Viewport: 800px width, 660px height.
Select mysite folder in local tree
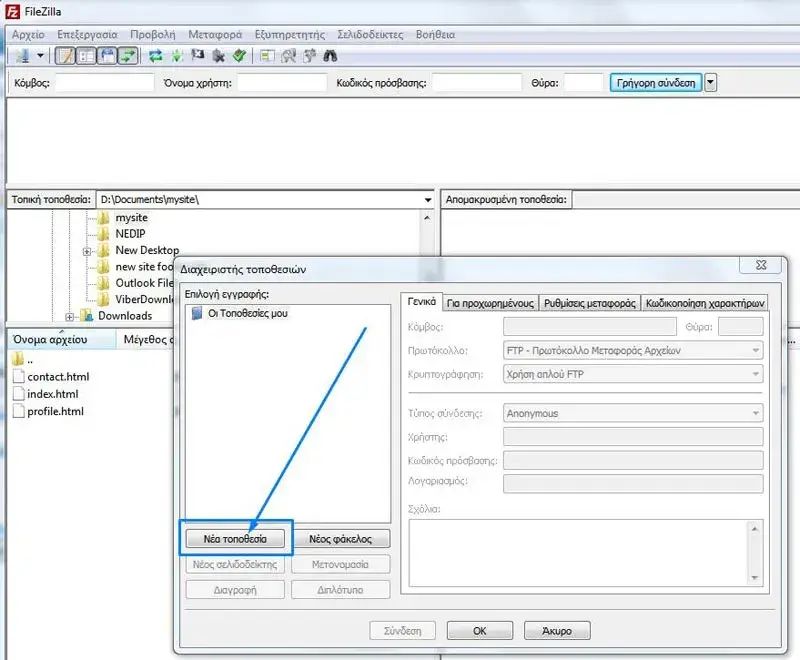click(x=131, y=218)
